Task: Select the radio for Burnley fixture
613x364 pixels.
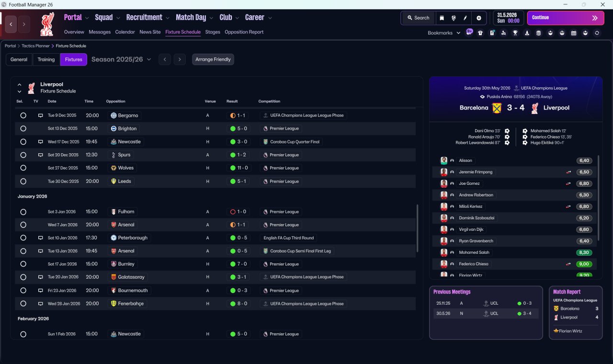Action: coord(23,264)
